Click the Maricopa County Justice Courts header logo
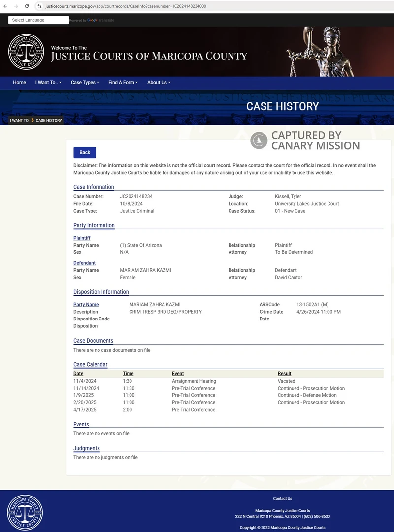Viewport: 394px width, 532px height. [26, 52]
